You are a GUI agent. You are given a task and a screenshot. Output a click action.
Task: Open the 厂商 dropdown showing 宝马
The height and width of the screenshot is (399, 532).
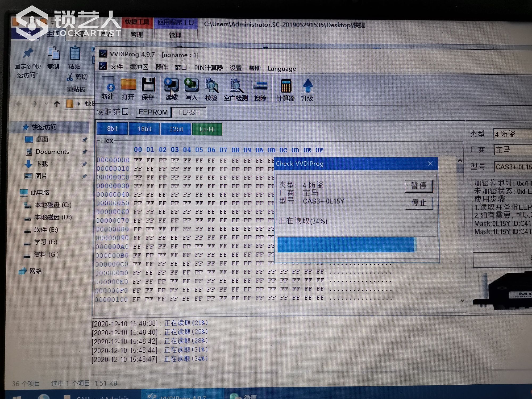pos(513,149)
